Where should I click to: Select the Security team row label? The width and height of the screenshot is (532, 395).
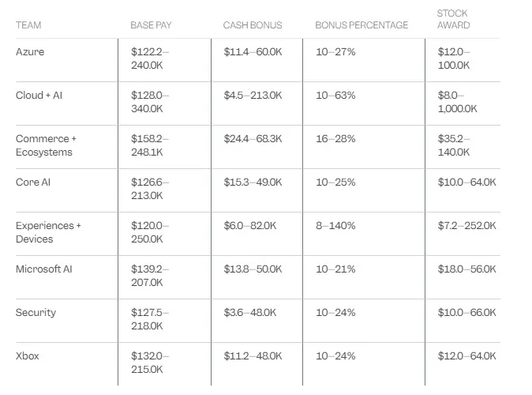[36, 313]
